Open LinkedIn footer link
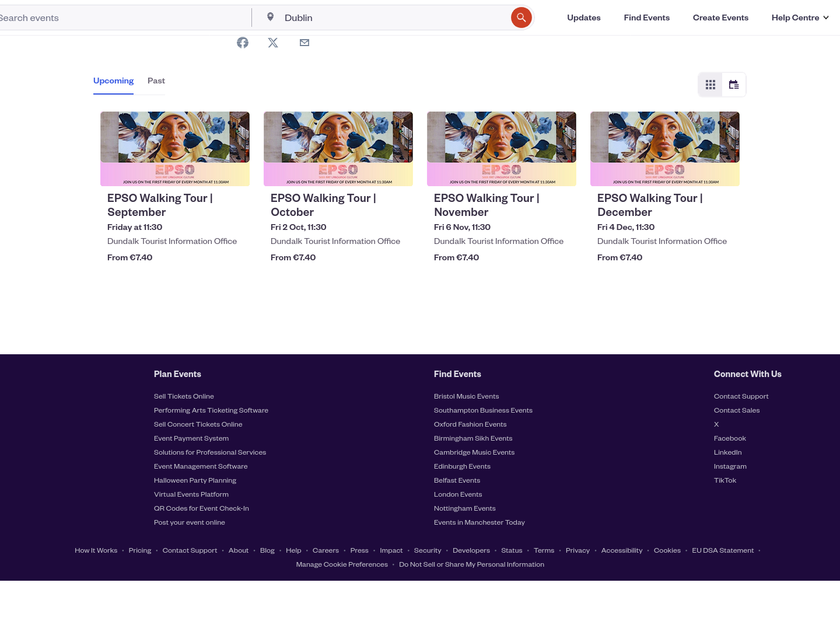This screenshot has width=840, height=642. 728,452
